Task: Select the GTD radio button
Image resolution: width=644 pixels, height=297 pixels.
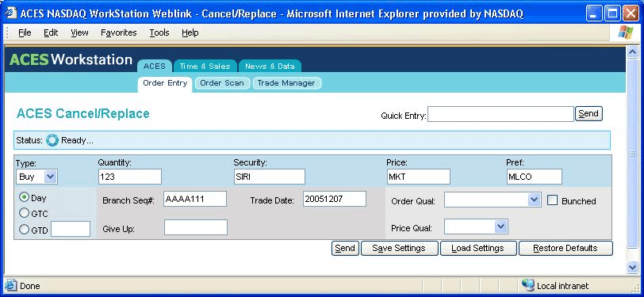Action: 25,230
